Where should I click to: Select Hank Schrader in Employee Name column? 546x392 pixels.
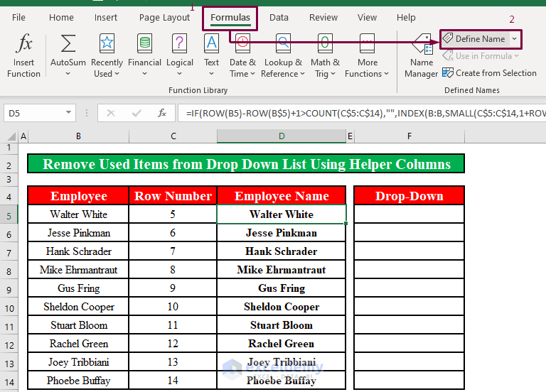[282, 251]
